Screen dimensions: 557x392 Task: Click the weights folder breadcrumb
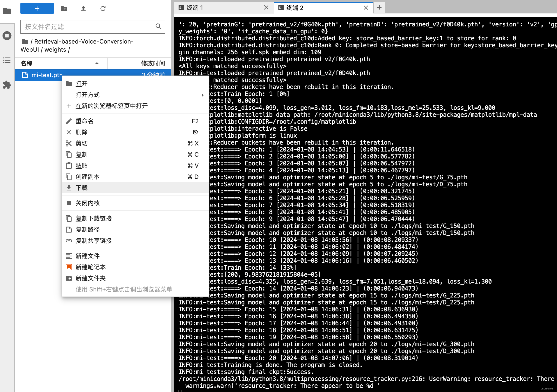(55, 50)
